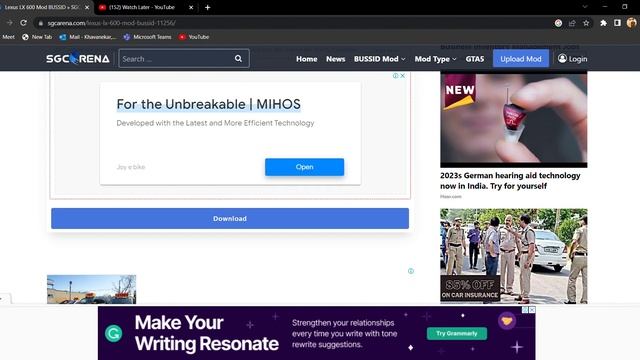
Task: Open the YouTube bookmark
Action: [x=194, y=37]
